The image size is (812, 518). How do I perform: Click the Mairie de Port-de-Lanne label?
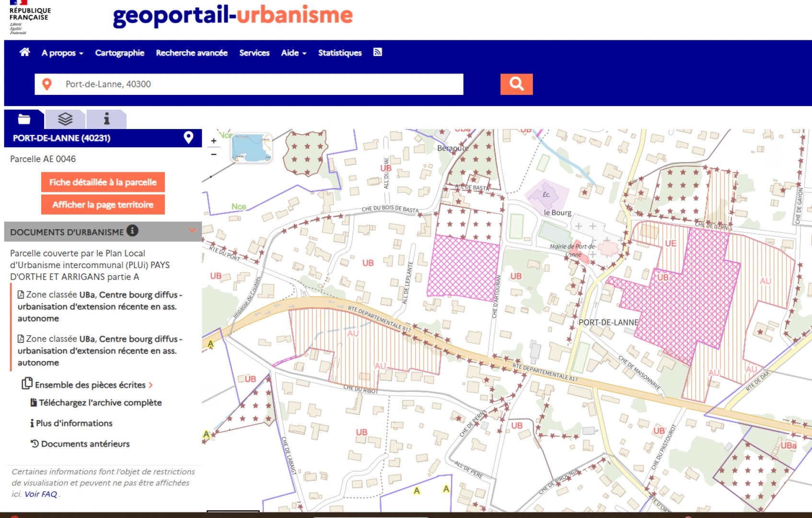point(572,250)
